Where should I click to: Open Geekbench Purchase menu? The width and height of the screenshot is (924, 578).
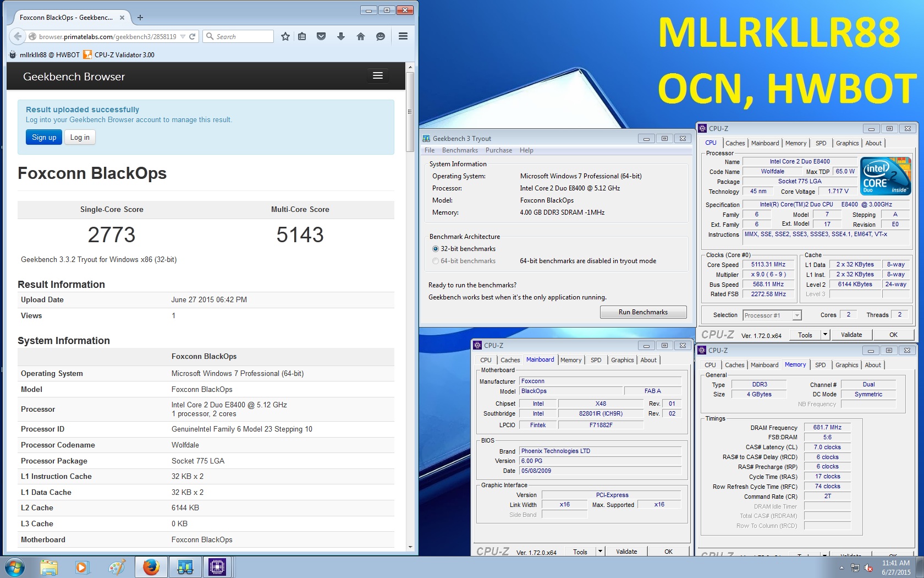point(499,150)
